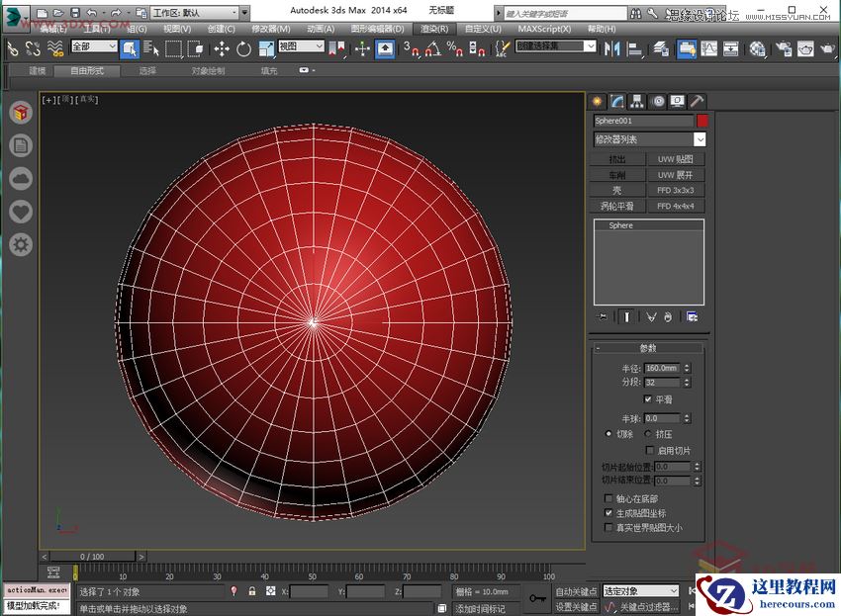Open the 渲染(R) menu

pyautogui.click(x=433, y=30)
